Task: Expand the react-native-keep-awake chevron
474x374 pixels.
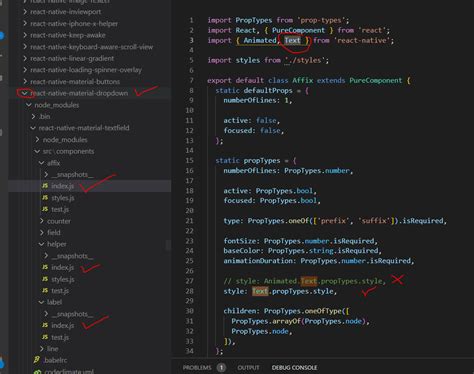Action: tap(25, 35)
